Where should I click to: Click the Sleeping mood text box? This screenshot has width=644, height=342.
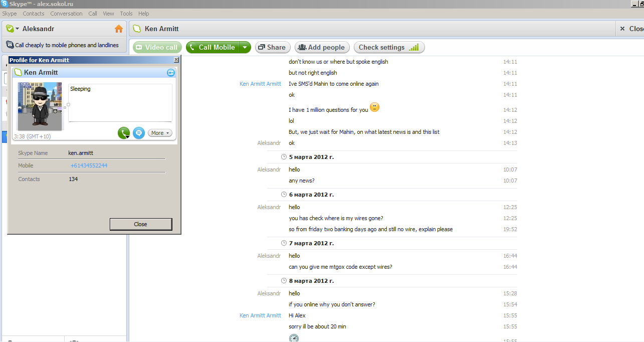[x=120, y=103]
